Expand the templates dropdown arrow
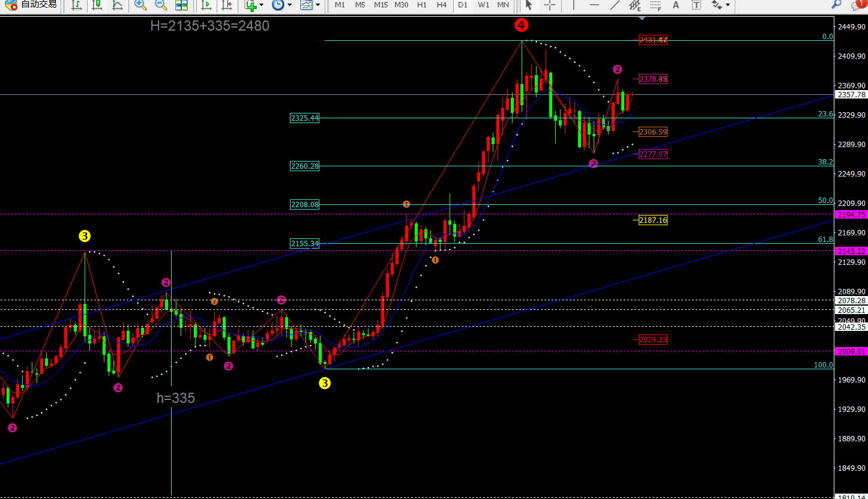Screen dimensions: 868x499 (x=318, y=5)
